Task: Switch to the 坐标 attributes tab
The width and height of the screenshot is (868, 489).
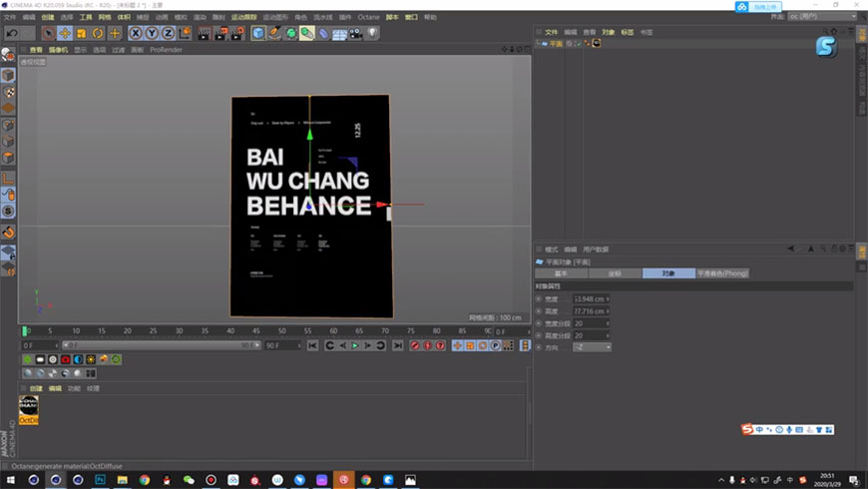Action: click(x=615, y=273)
